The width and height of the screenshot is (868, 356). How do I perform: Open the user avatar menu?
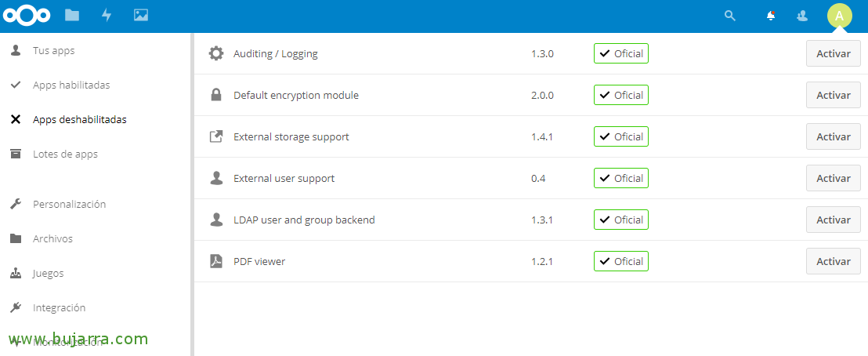pos(839,15)
